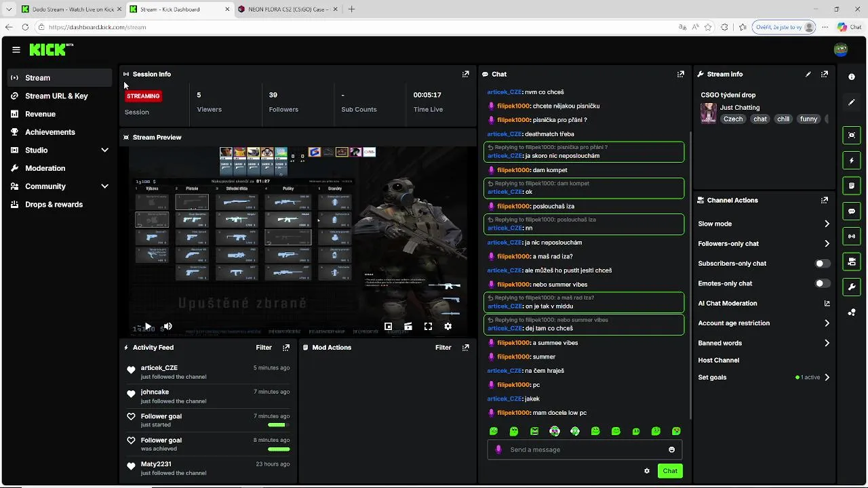
Task: Open Achievements in sidebar
Action: point(60,132)
